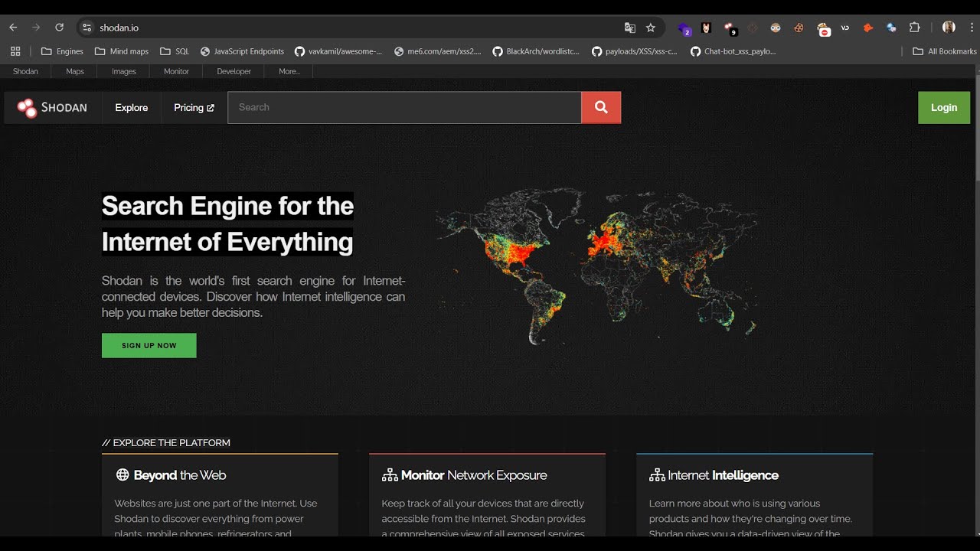The width and height of the screenshot is (980, 551).
Task: Focus the Shodan Search input field
Action: click(404, 107)
